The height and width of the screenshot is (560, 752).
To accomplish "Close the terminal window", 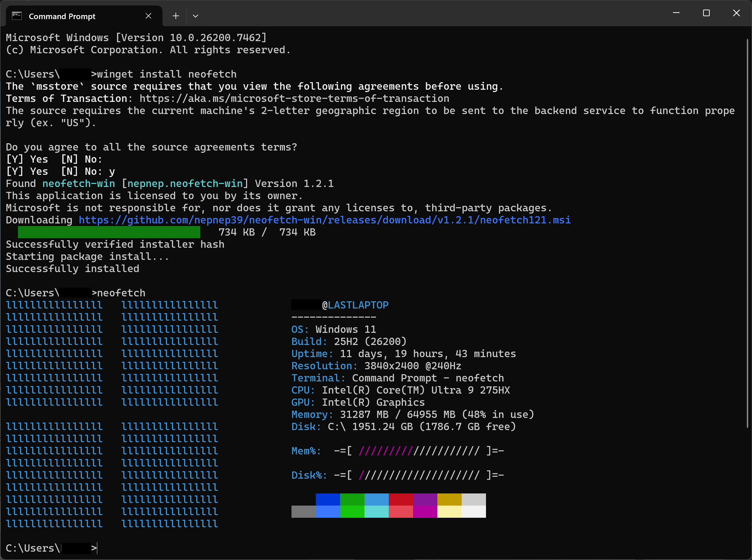I will pos(736,13).
